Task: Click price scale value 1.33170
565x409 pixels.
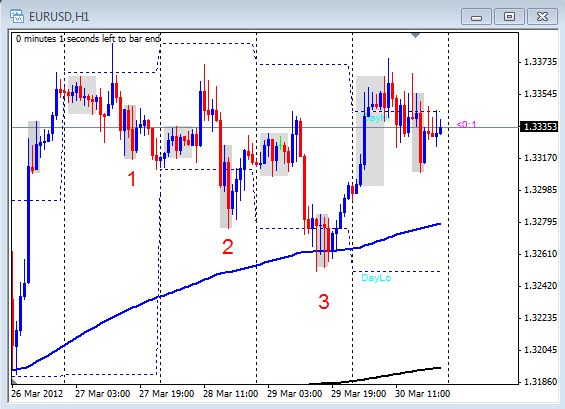Action: [540, 158]
